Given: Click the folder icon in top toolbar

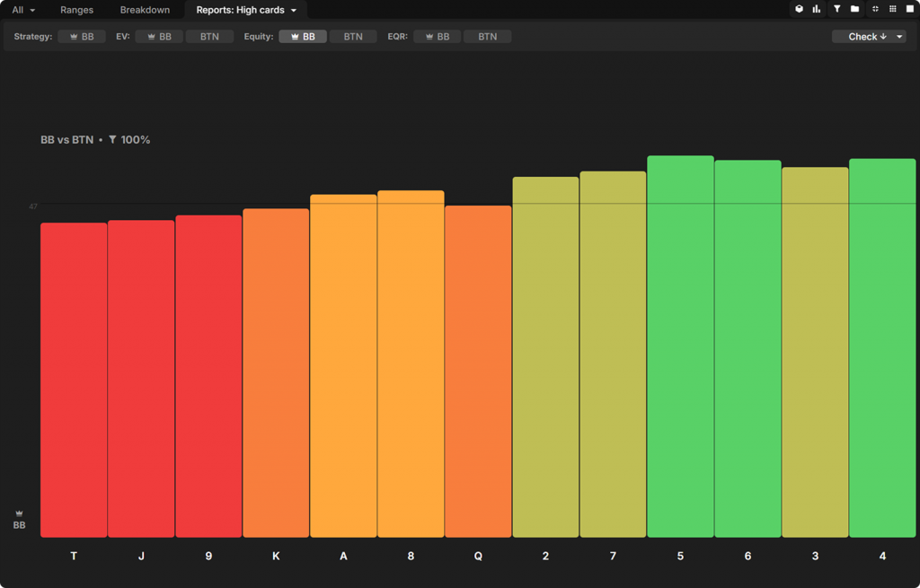Looking at the screenshot, I should [x=854, y=9].
